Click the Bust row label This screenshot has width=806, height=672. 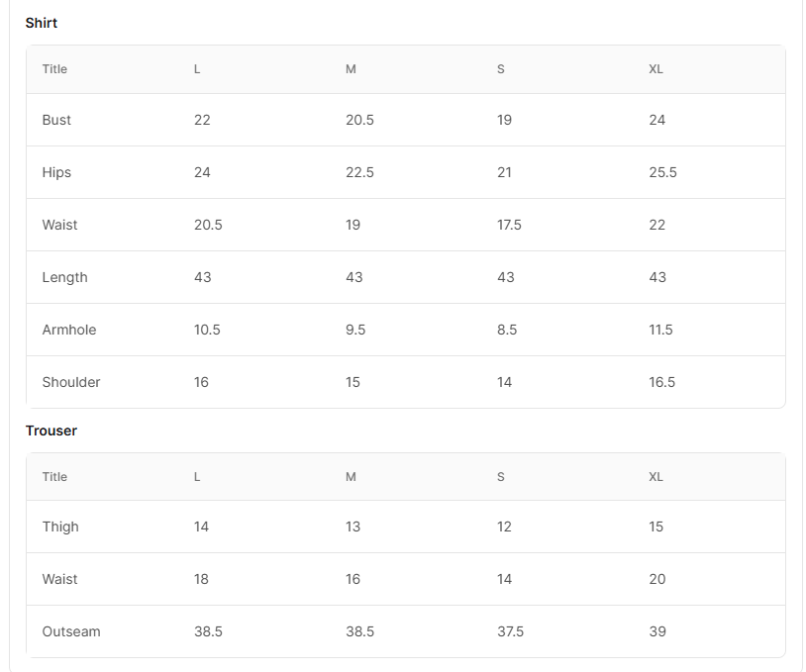point(56,120)
